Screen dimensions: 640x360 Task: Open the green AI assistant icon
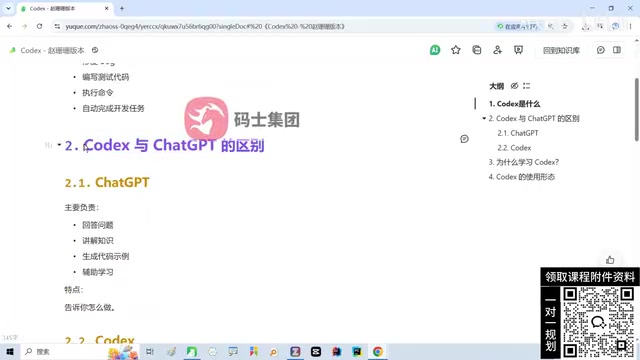tap(435, 50)
